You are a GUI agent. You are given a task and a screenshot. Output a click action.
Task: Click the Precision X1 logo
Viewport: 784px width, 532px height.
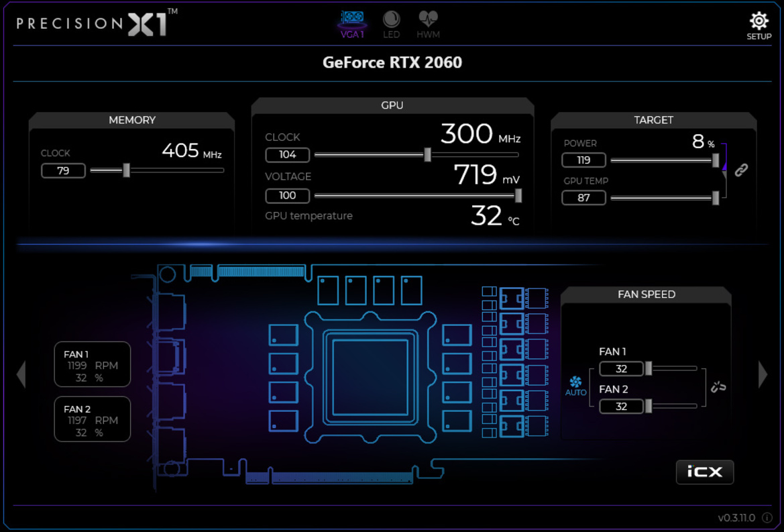pyautogui.click(x=97, y=23)
